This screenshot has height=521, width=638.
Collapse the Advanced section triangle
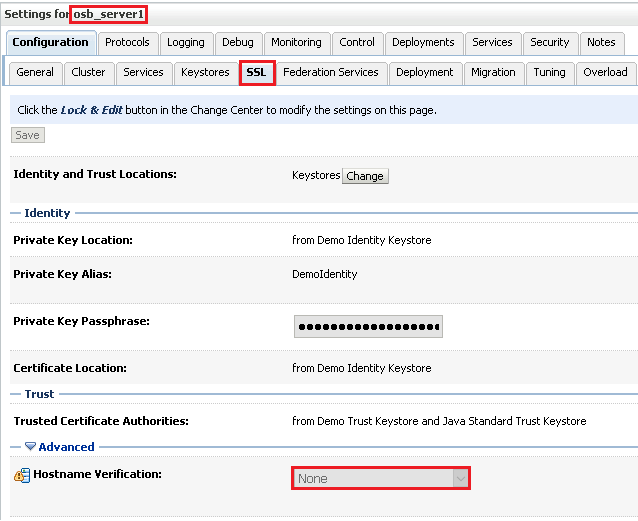coord(30,447)
